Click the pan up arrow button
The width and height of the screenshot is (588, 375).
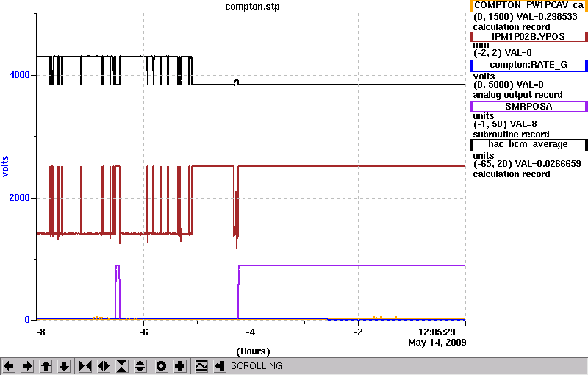pos(46,365)
